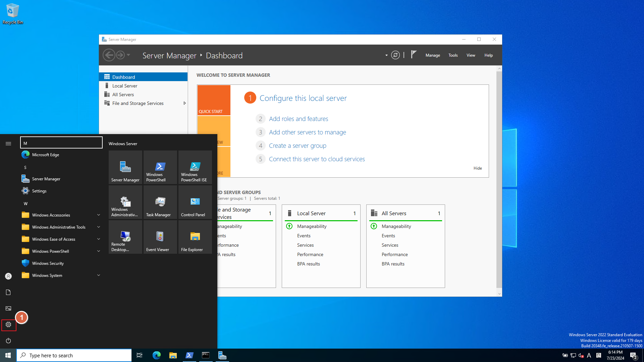Click the Settings gear in Start sidebar
Image resolution: width=644 pixels, height=362 pixels.
(x=8, y=324)
